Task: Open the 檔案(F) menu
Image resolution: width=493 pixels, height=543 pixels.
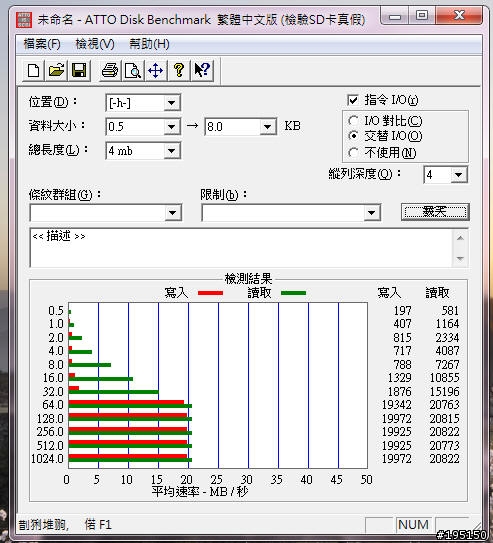Action: pos(42,44)
